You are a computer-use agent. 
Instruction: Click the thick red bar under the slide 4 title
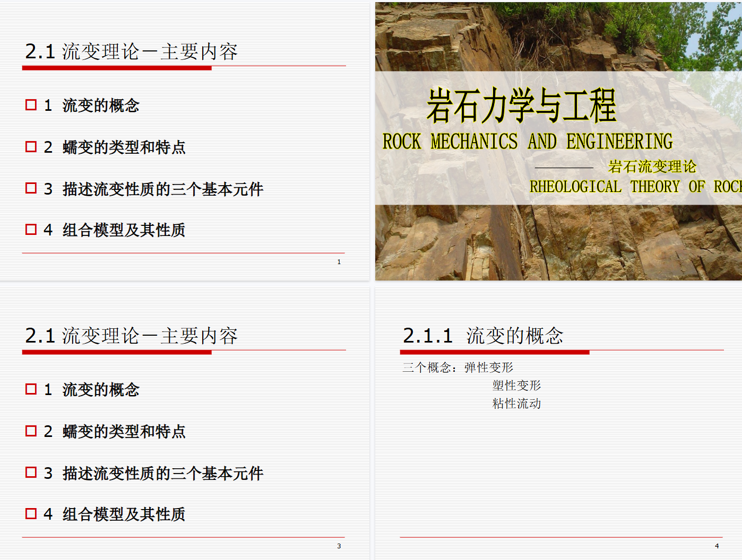[x=494, y=352]
